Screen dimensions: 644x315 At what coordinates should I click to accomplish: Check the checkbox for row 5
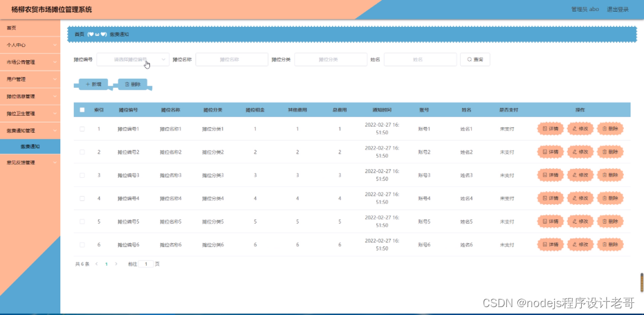click(82, 222)
